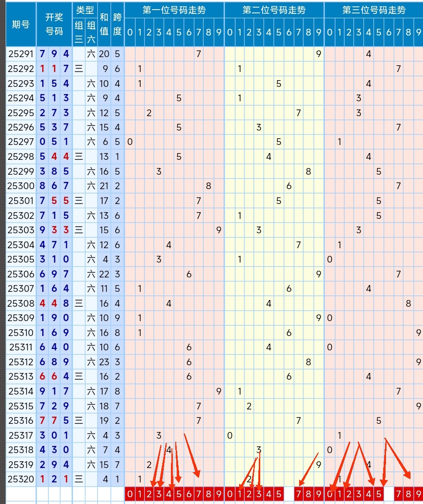Click second-position header digit 6
Viewport: 423px width, 504px height.
289,32
